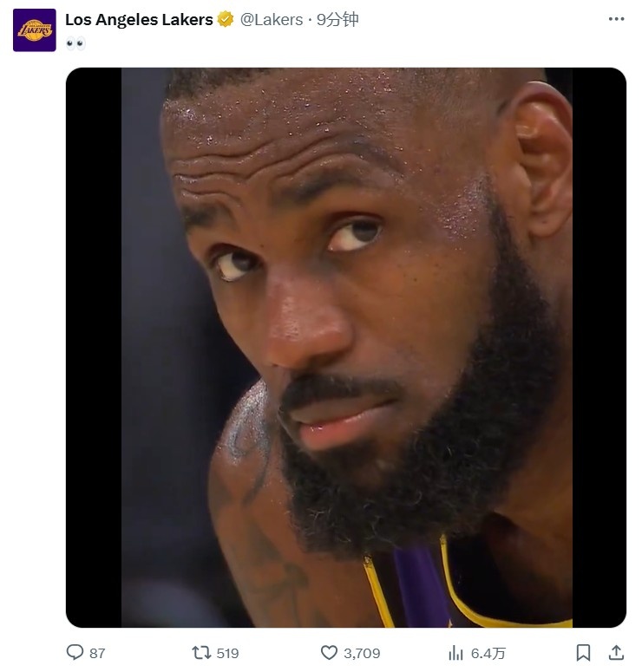This screenshot has height=672, width=642.
Task: Click the retweet count 519
Action: 227,653
